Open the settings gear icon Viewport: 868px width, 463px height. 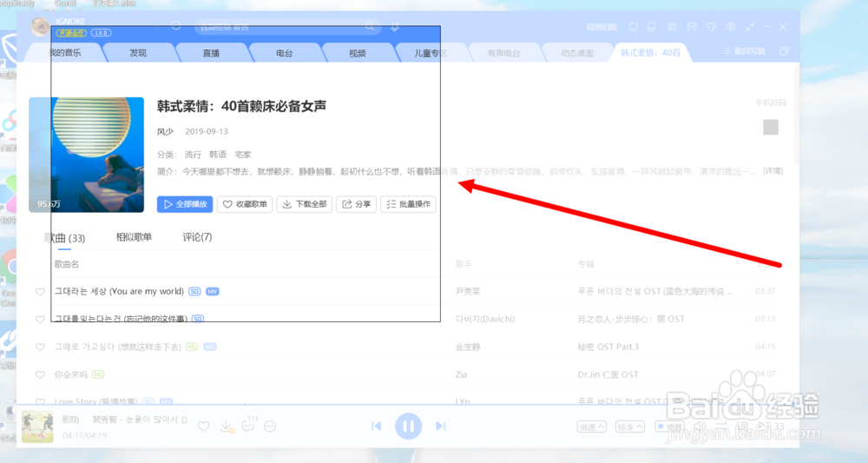[731, 27]
